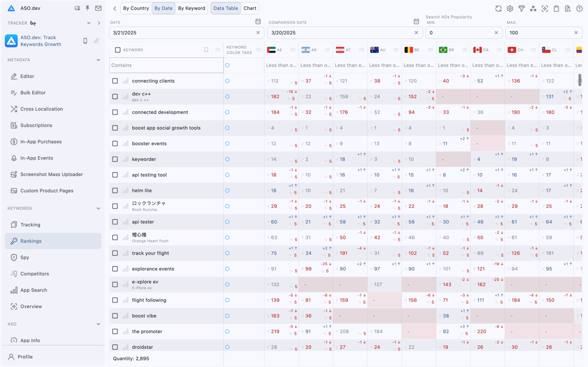Open the help question mark icon
The height and width of the screenshot is (367, 588).
[x=579, y=9]
